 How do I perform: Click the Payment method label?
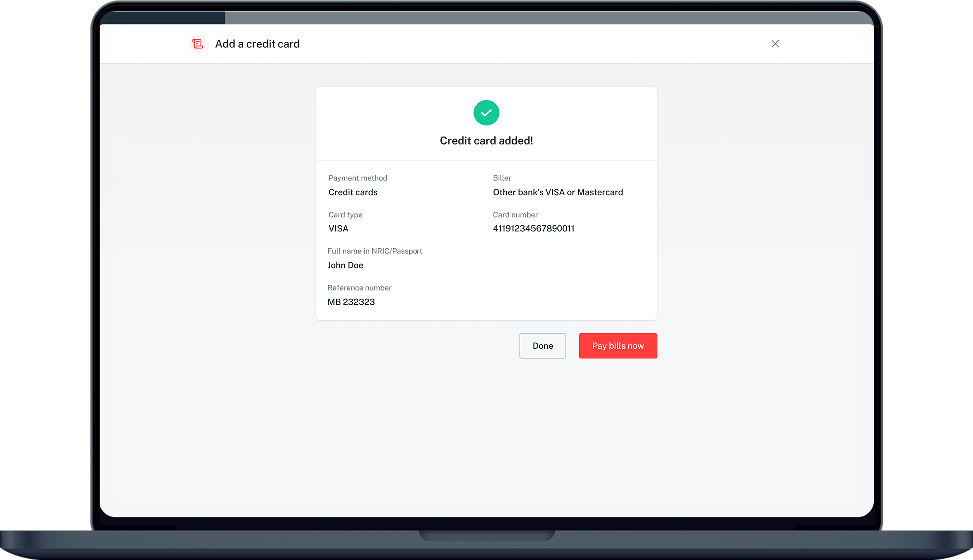coord(358,178)
